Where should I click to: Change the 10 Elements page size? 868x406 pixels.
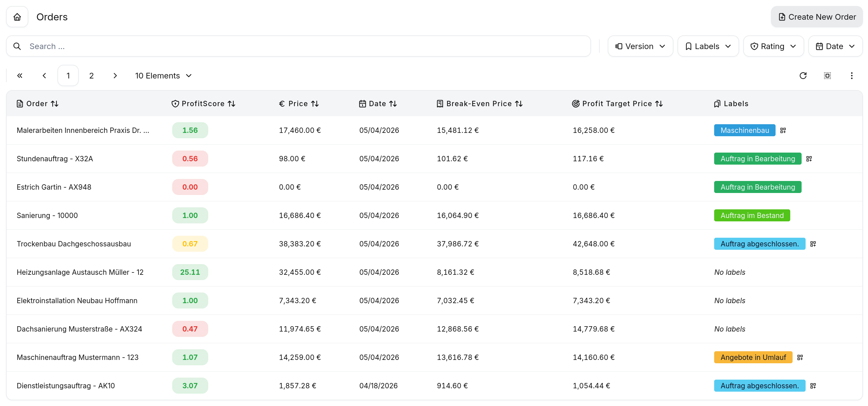click(x=164, y=75)
